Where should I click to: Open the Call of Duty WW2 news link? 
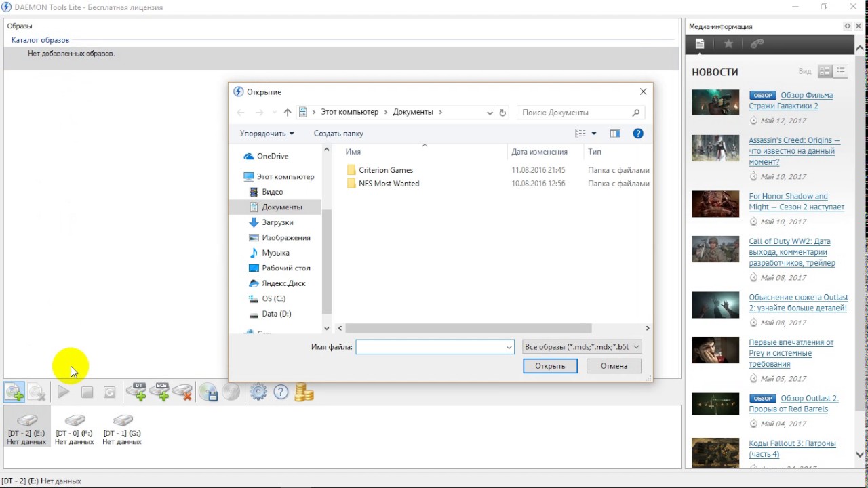pyautogui.click(x=792, y=252)
